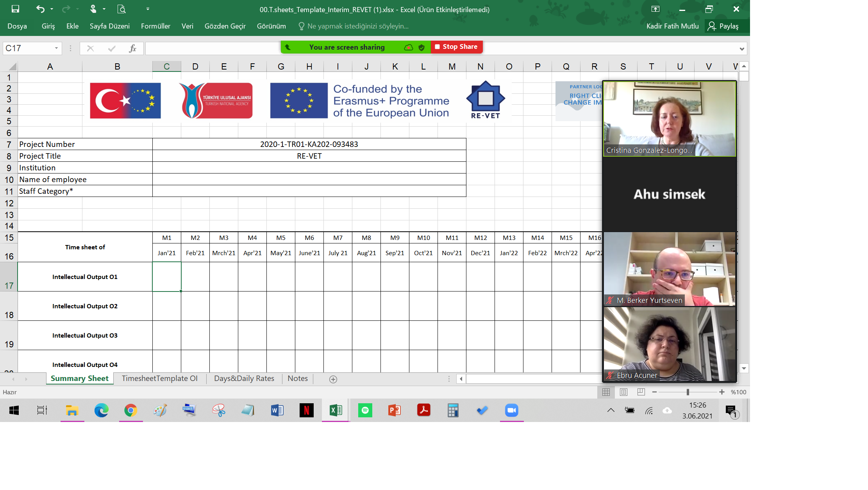Screen dimensions: 868x490
Task: Switch to Page Break Preview icon
Action: (641, 392)
